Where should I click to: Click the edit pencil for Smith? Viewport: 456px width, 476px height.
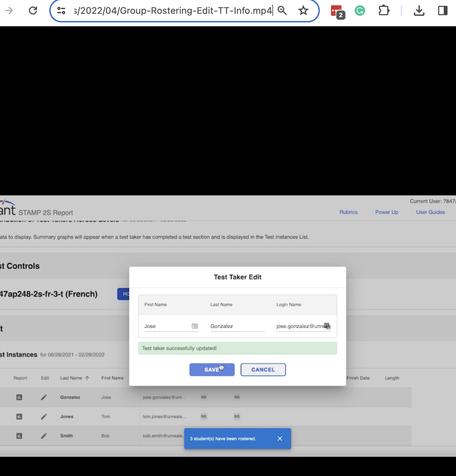(44, 436)
